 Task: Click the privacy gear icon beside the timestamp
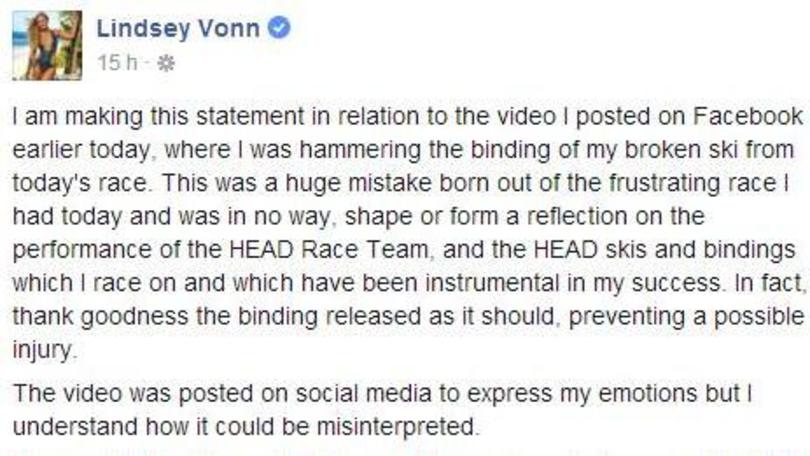pyautogui.click(x=166, y=64)
